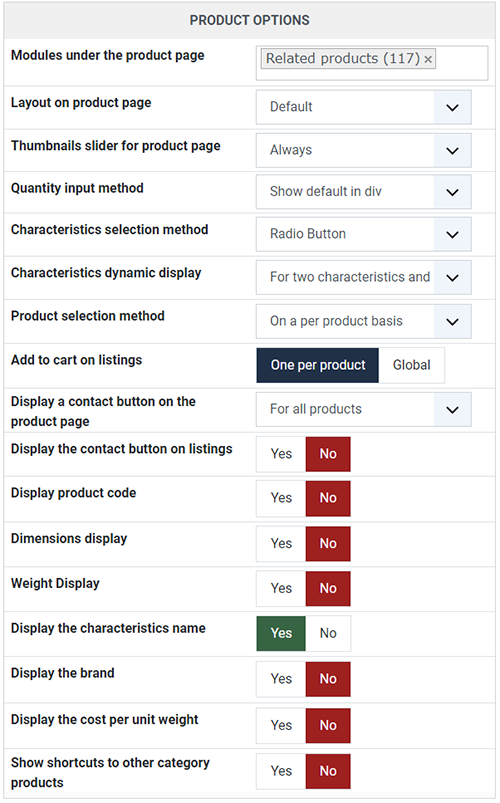Select Global for Add to cart on listings
The height and width of the screenshot is (803, 500).
click(411, 365)
